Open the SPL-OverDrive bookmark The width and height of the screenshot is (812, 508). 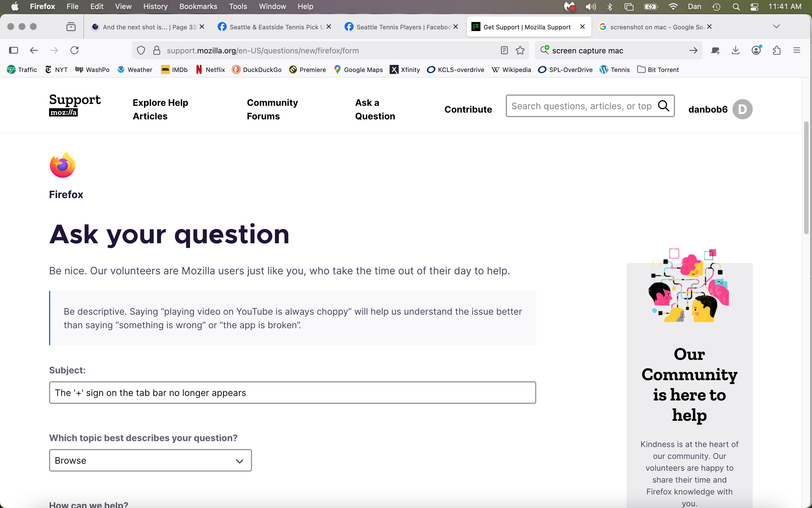click(x=565, y=69)
